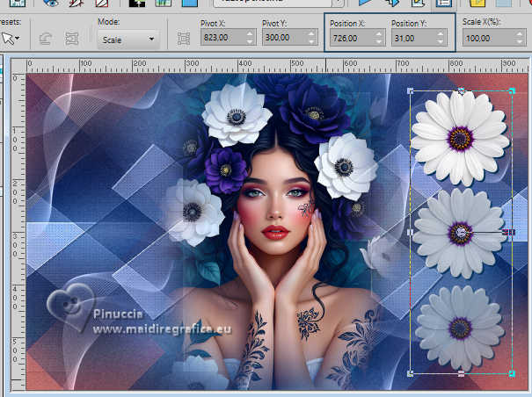
Task: Decrease Position X with the down arrow
Action: [x=379, y=42]
